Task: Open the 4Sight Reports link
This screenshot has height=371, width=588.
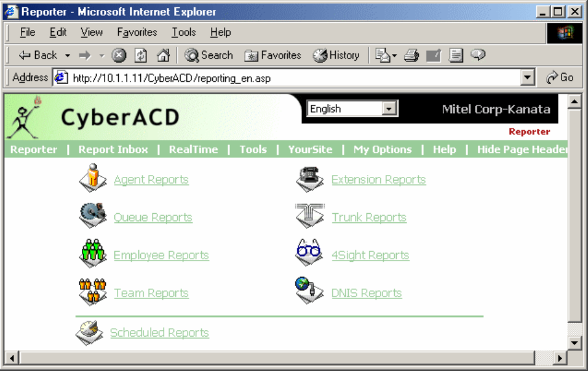Action: 370,256
